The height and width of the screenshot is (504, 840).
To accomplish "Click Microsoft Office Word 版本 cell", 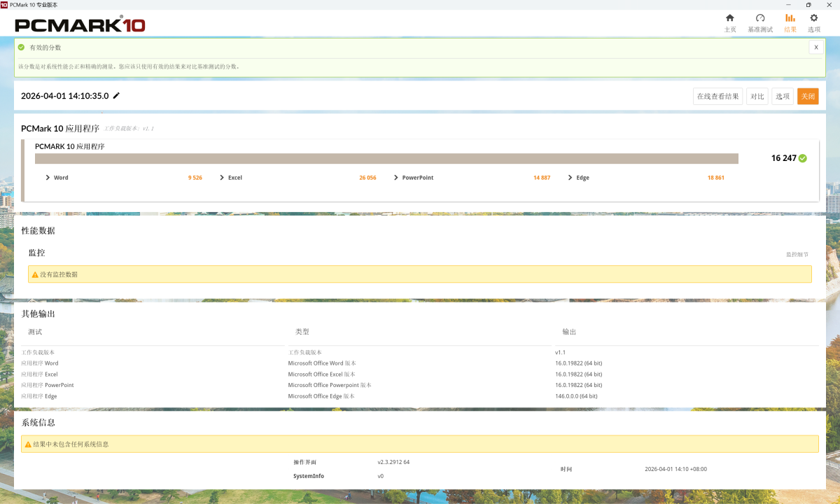I will coord(323,363).
